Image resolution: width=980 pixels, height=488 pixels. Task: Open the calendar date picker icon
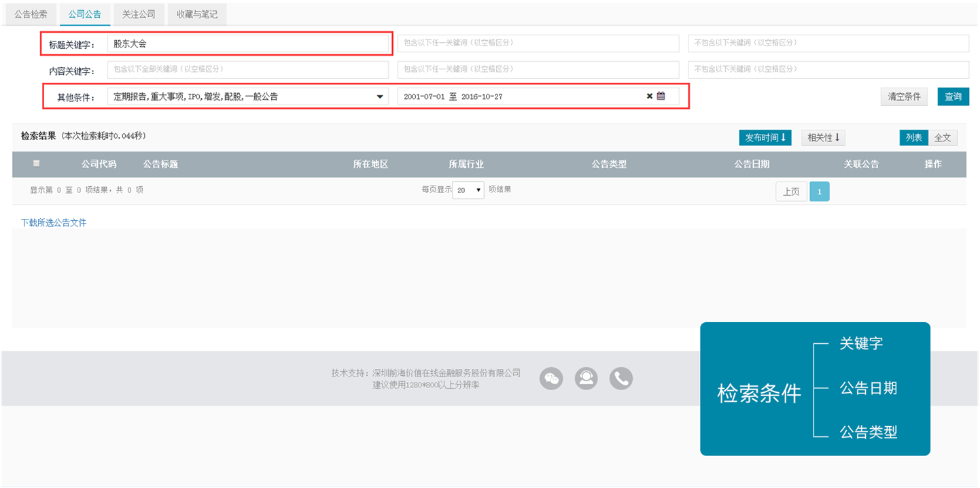661,97
